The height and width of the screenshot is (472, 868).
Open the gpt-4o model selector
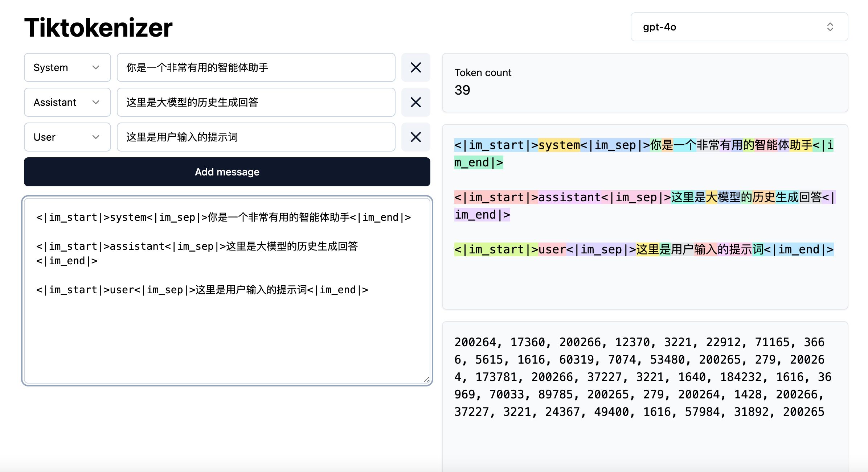(739, 27)
